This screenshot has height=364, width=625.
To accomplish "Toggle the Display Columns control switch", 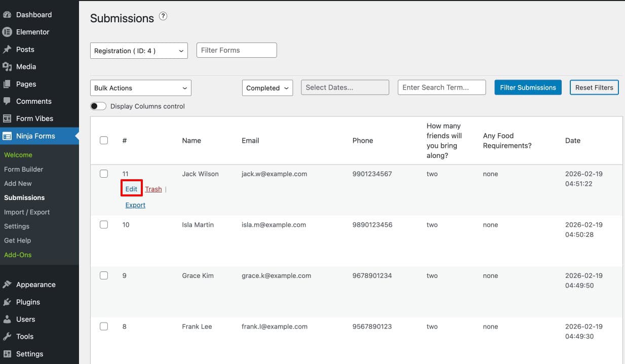I will (x=98, y=106).
